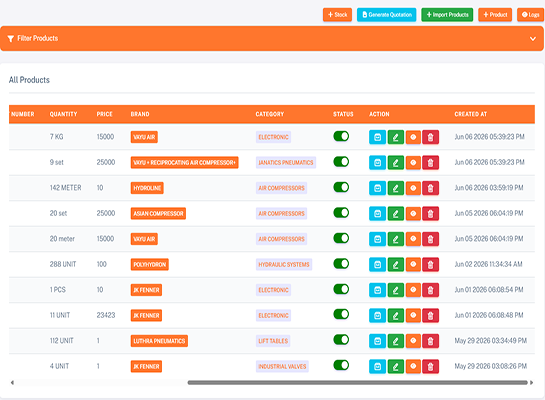
Task: Click cyan stock icon for 20 set row
Action: [x=377, y=213]
